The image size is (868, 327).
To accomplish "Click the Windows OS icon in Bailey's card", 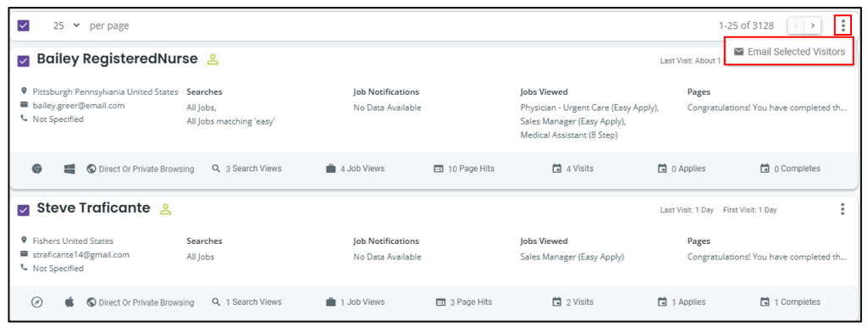I will pyautogui.click(x=69, y=169).
